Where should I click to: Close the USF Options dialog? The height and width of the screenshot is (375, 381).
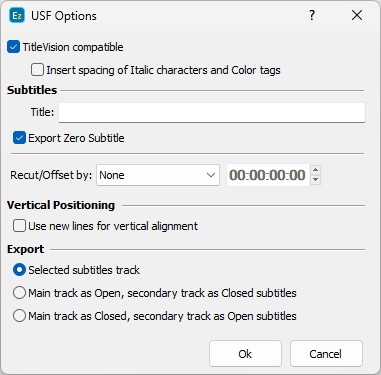[357, 15]
